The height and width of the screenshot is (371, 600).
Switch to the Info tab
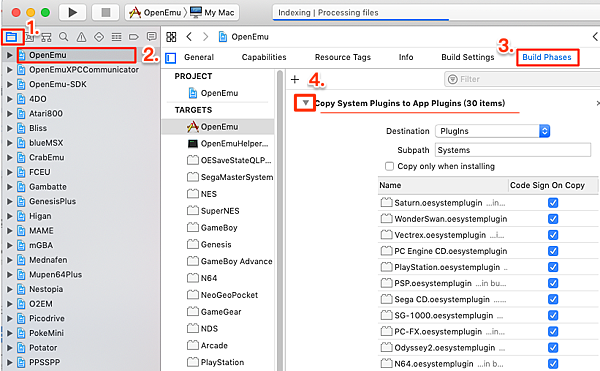(406, 57)
